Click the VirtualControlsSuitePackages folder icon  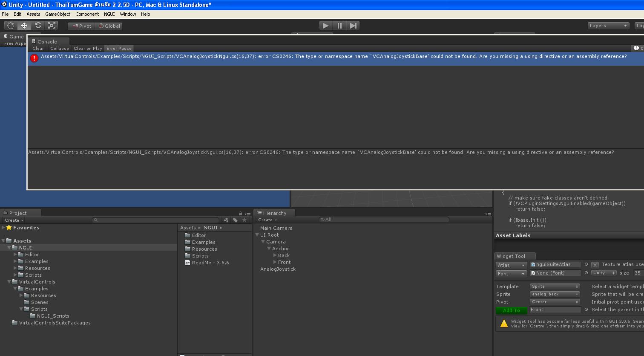click(15, 323)
